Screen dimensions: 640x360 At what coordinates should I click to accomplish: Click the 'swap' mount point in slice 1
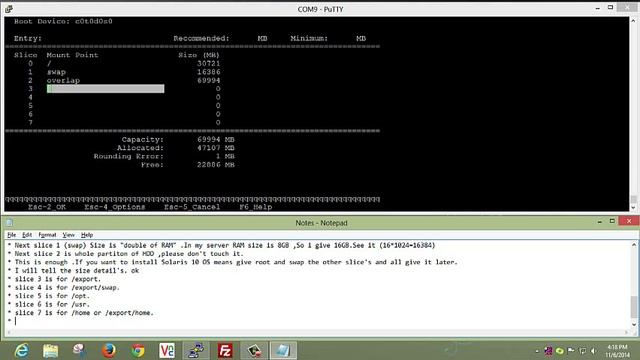pyautogui.click(x=56, y=72)
